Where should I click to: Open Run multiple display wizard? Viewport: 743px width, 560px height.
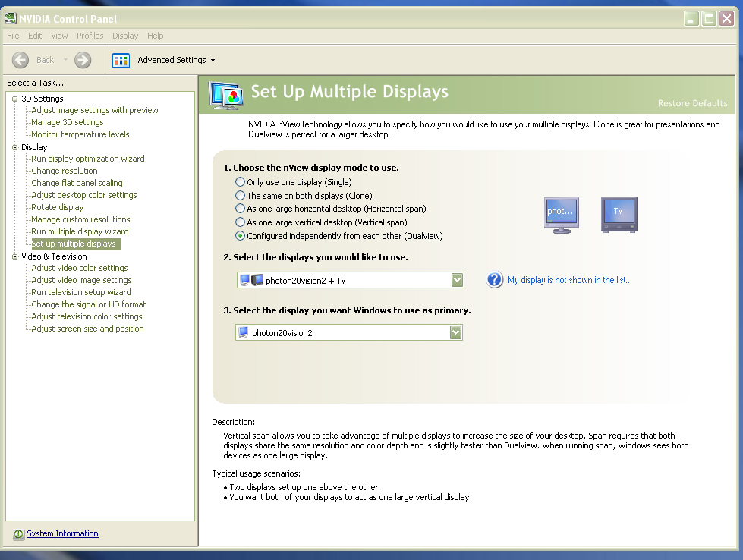(x=80, y=231)
